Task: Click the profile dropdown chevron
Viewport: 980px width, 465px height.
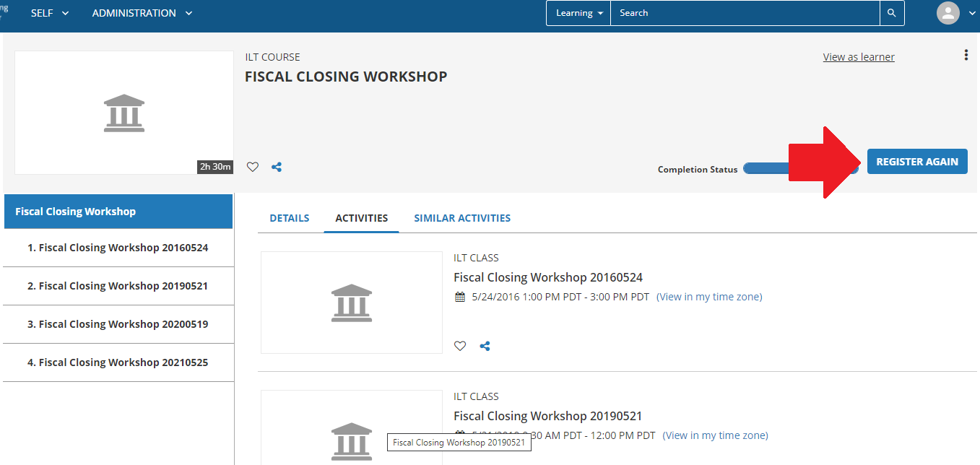Action: pyautogui.click(x=972, y=12)
